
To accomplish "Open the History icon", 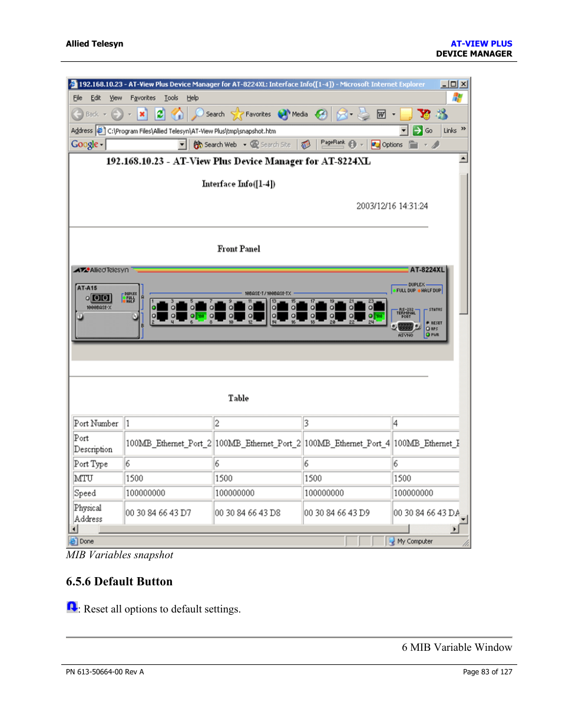I will 321,114.
